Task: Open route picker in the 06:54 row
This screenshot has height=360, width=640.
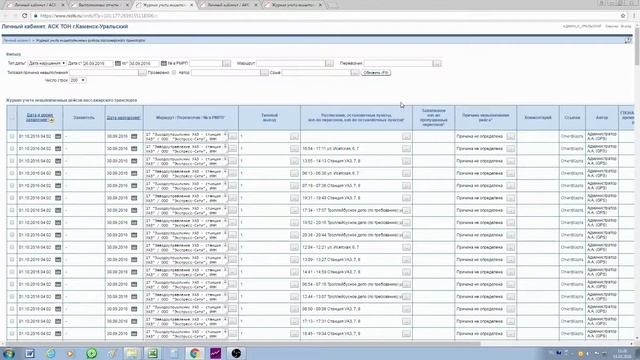Action: [x=232, y=284]
